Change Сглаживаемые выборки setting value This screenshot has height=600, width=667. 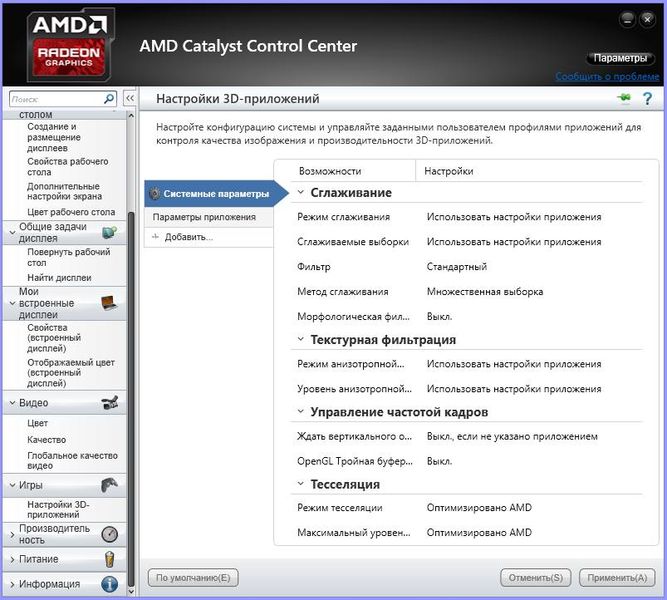(x=514, y=242)
